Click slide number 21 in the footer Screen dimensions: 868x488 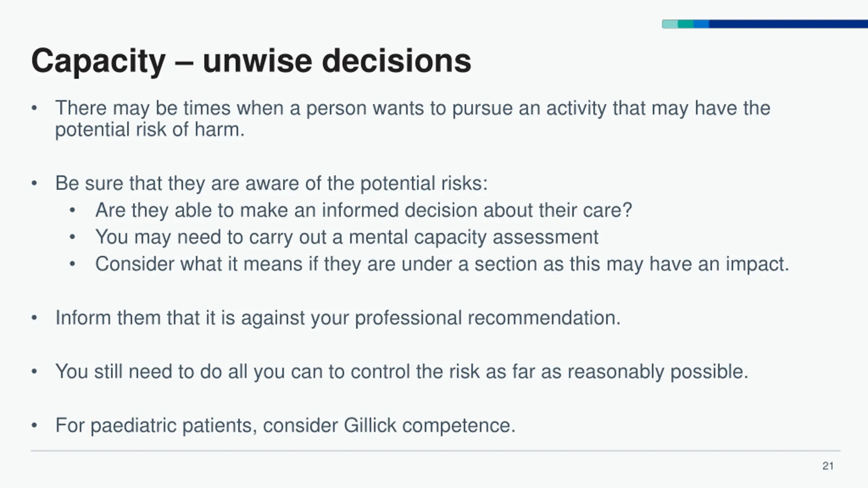[828, 466]
